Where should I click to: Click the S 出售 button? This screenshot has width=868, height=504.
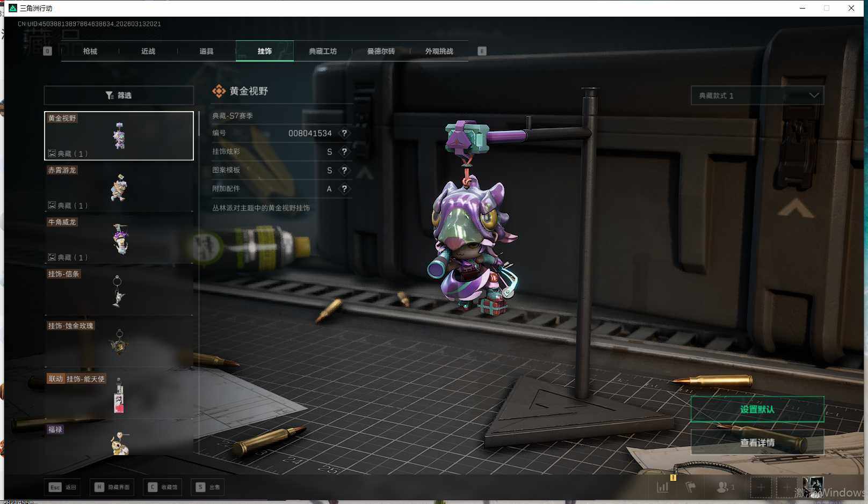pos(208,487)
